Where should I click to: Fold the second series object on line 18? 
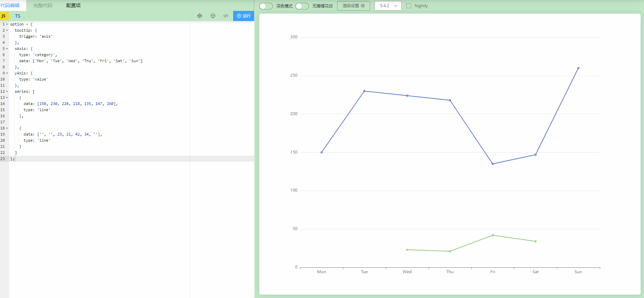pyautogui.click(x=7, y=128)
